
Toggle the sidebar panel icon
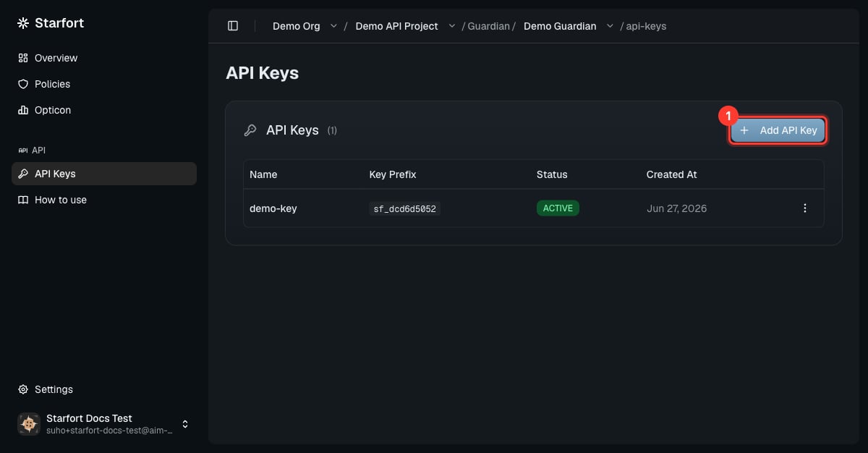point(233,26)
